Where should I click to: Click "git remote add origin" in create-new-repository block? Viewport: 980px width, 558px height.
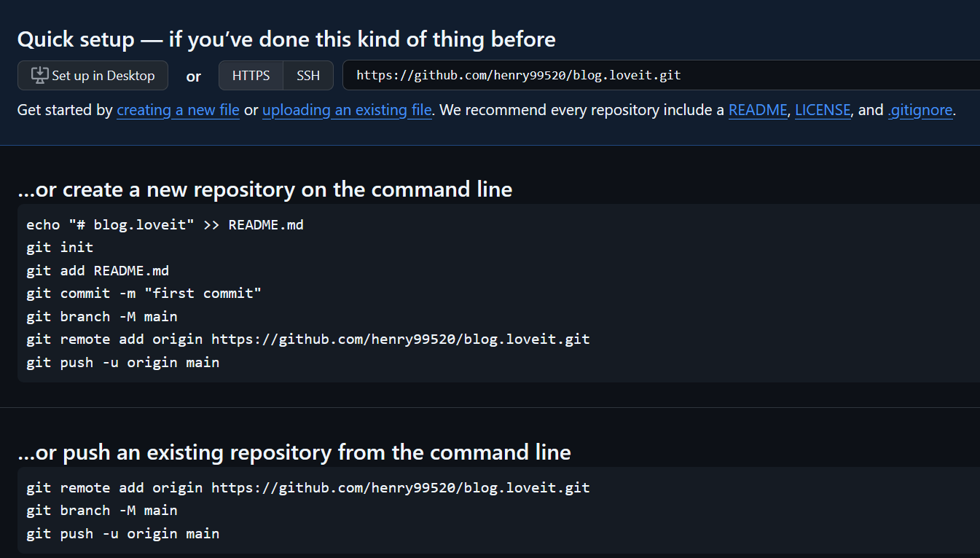pyautogui.click(x=307, y=339)
